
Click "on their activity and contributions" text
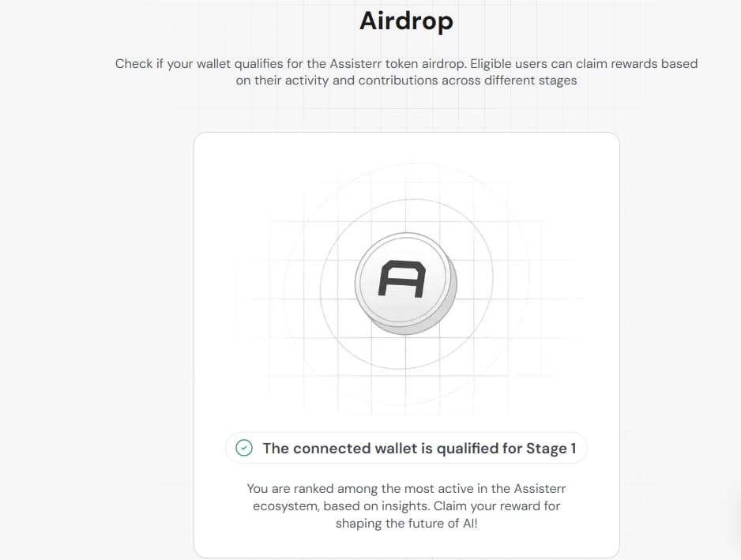click(347, 81)
